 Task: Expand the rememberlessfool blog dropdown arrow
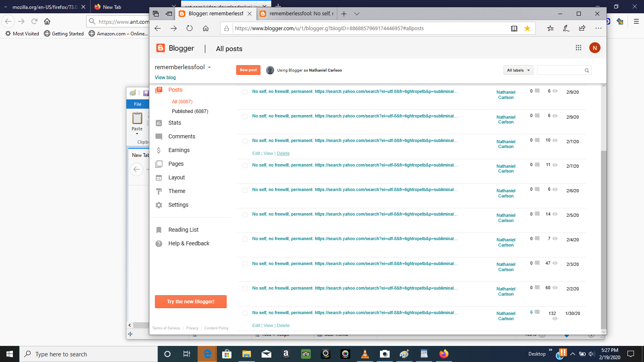(x=209, y=68)
